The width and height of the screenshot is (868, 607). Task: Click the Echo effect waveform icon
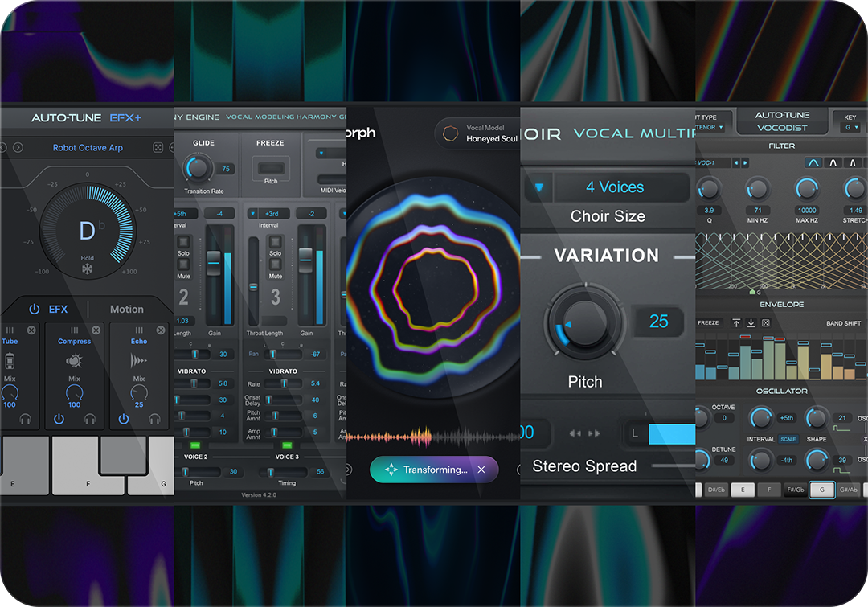(x=138, y=361)
